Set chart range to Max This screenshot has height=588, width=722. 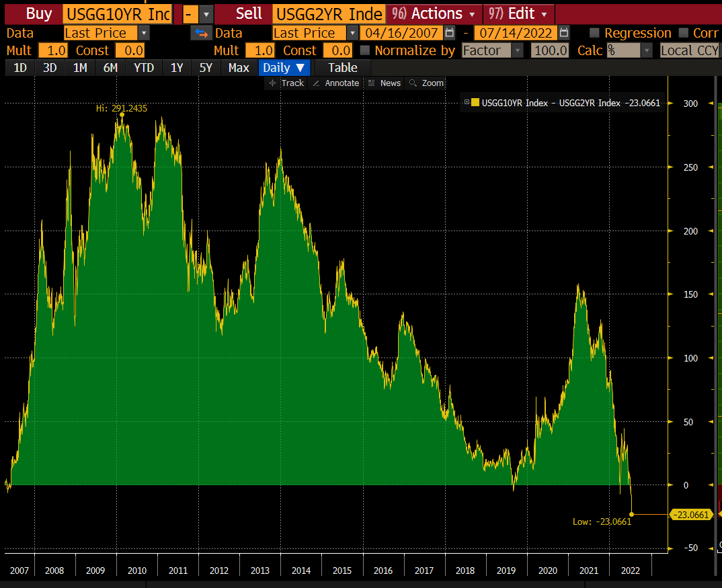tap(239, 67)
